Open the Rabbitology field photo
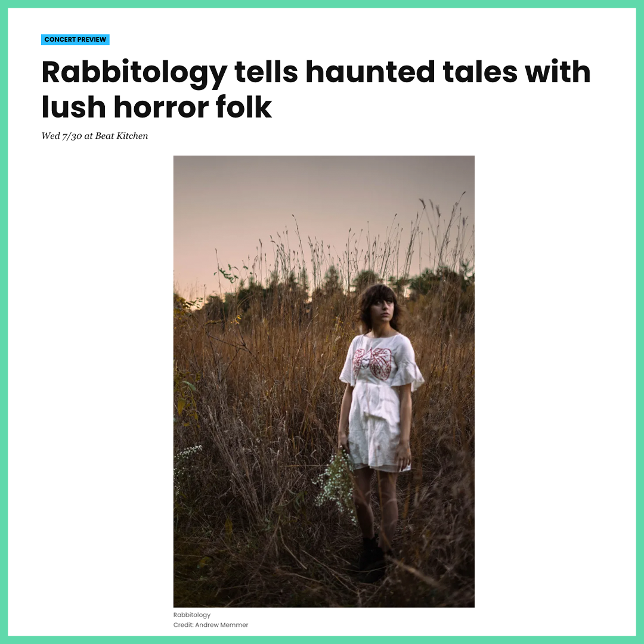Viewport: 644px width, 644px height. [x=324, y=381]
